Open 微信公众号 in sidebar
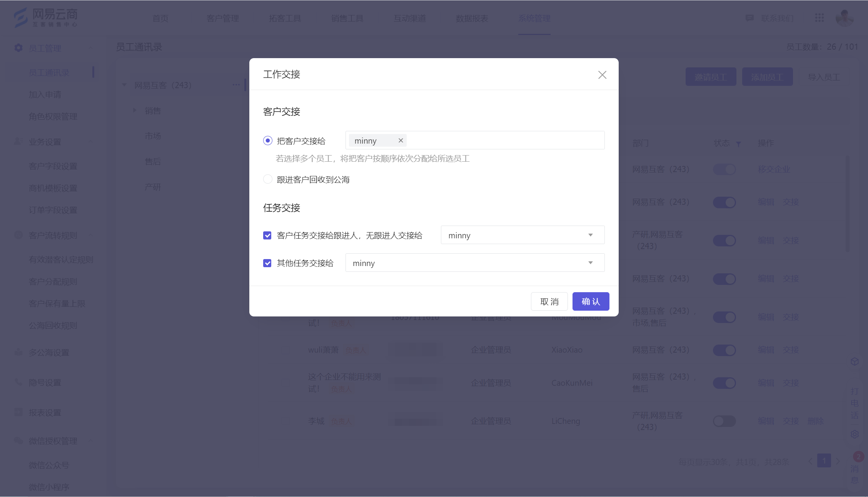The image size is (868, 497). 49,465
